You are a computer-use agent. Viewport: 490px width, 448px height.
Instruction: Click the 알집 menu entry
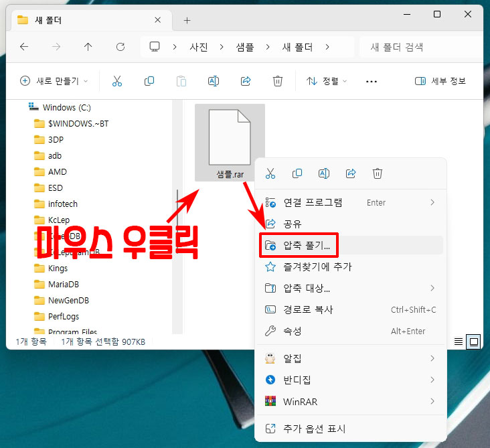click(351, 358)
